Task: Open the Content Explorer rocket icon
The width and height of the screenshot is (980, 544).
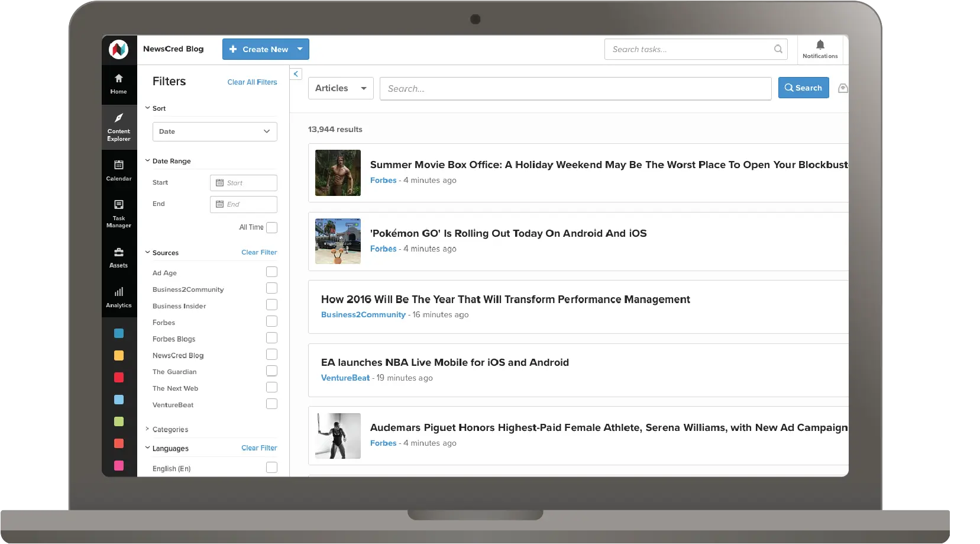Action: point(118,118)
